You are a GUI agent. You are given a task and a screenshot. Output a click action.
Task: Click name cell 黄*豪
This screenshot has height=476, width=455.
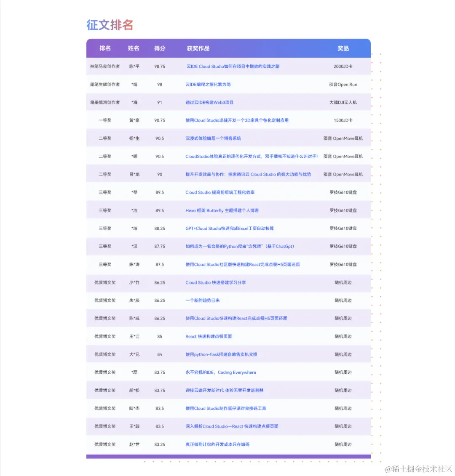coord(134,120)
